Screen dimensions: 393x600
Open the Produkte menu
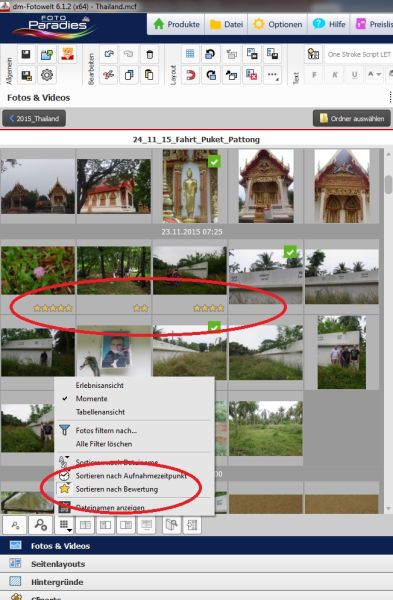(x=176, y=24)
